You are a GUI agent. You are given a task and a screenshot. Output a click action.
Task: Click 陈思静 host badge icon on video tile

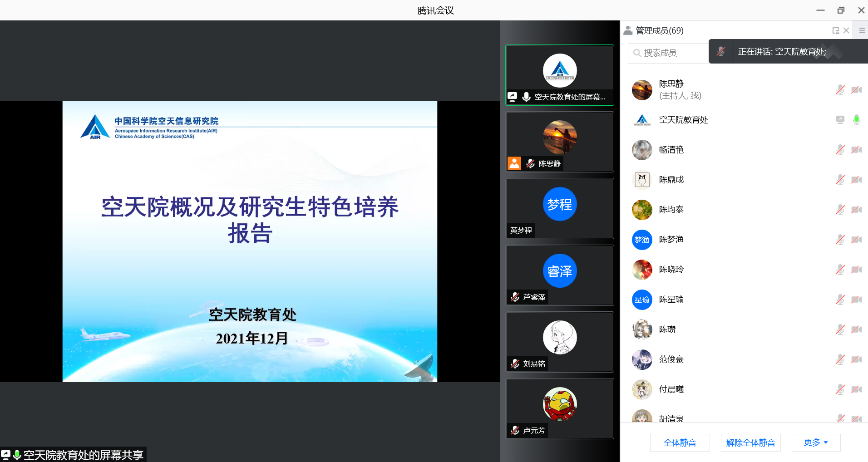(x=514, y=163)
